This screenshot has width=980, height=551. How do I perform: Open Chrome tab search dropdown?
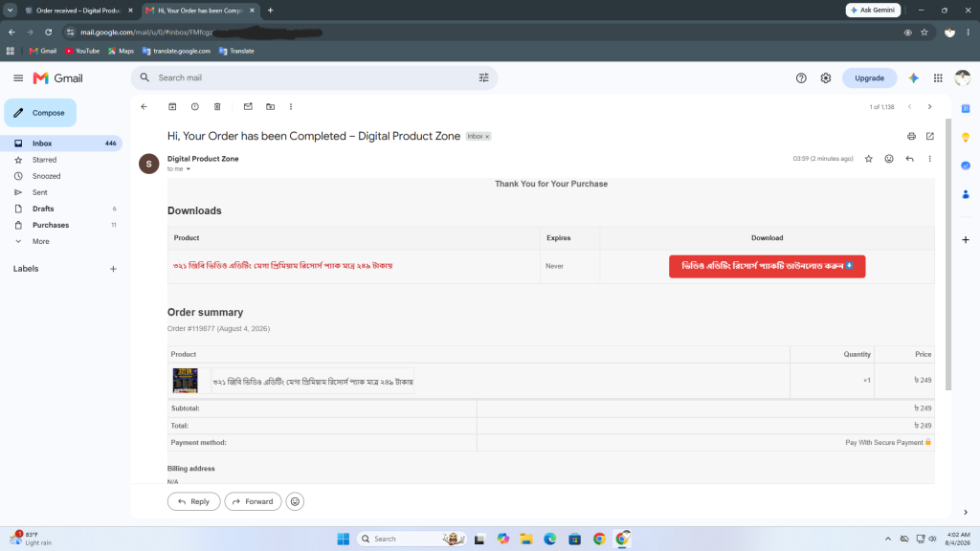pyautogui.click(x=10, y=10)
